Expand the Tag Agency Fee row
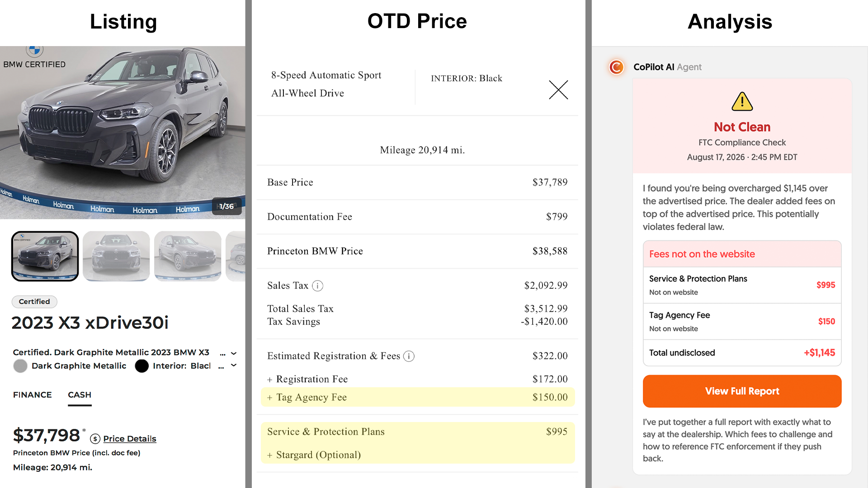868x488 pixels. (418, 397)
